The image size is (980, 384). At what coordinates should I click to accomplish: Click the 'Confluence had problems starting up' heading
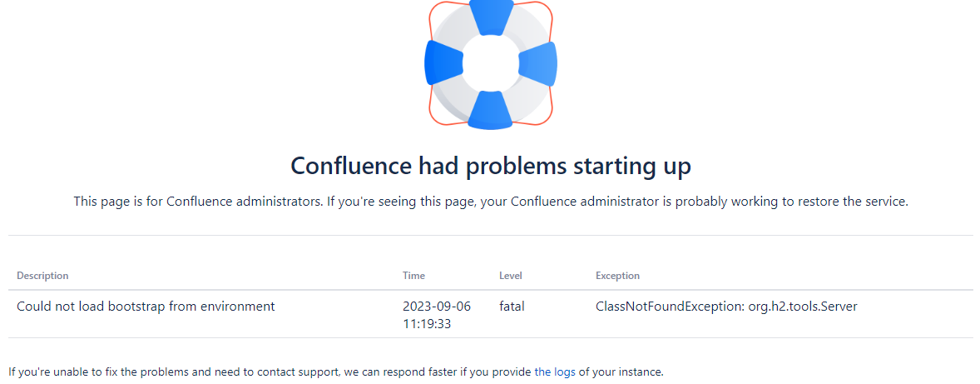click(x=491, y=167)
